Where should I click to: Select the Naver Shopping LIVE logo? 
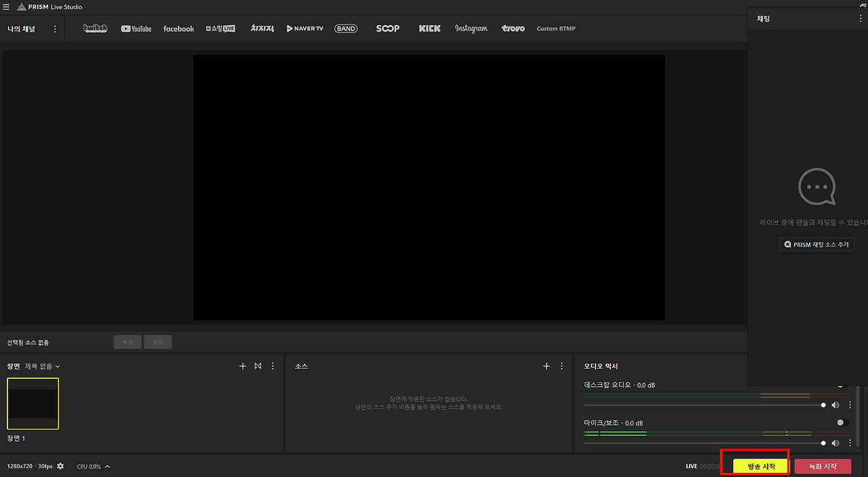(220, 28)
